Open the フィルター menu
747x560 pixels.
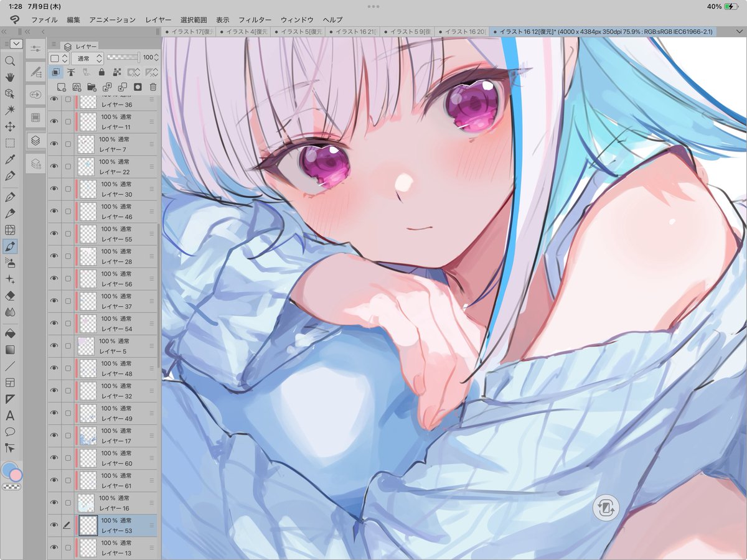coord(255,20)
